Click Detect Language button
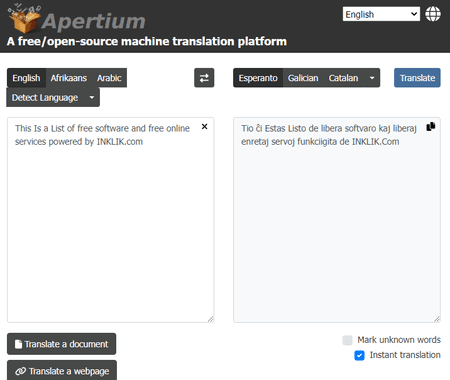This screenshot has width=450, height=380. pyautogui.click(x=45, y=97)
